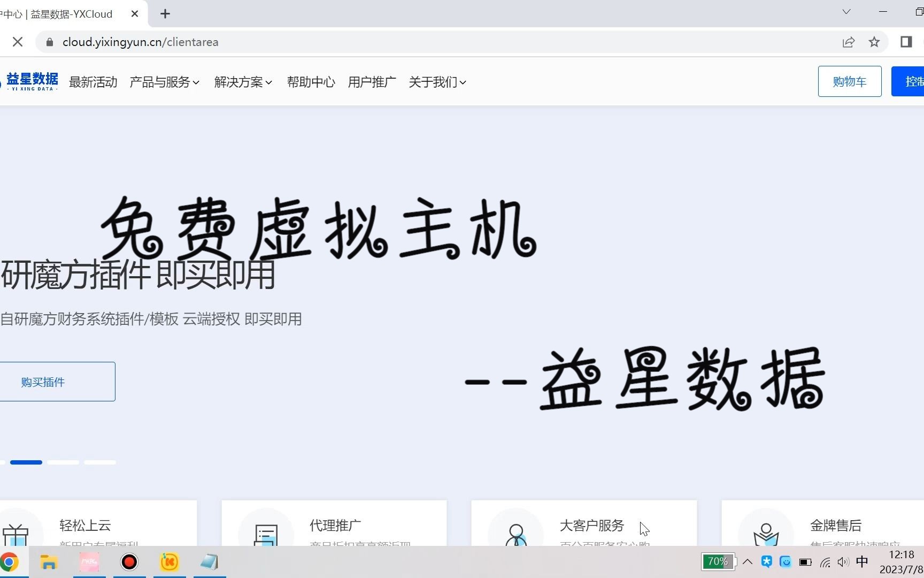This screenshot has width=924, height=578.
Task: Close the 益星数据-YXCloud tab
Action: point(135,14)
